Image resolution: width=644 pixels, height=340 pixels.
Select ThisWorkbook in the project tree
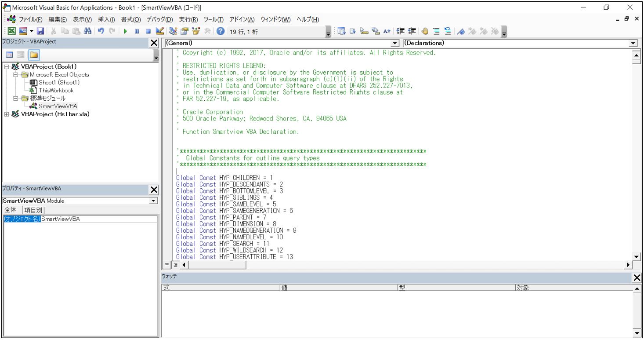pos(56,90)
